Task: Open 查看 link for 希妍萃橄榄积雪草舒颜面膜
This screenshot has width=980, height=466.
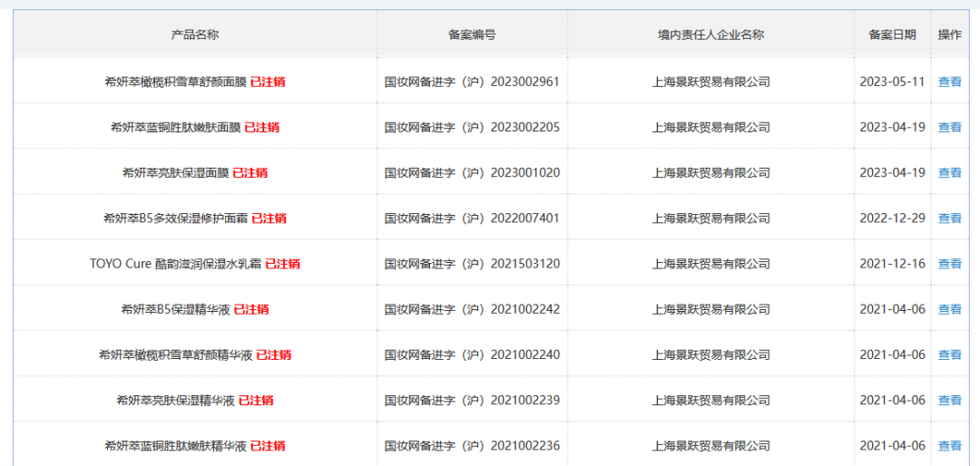Action: [x=949, y=82]
